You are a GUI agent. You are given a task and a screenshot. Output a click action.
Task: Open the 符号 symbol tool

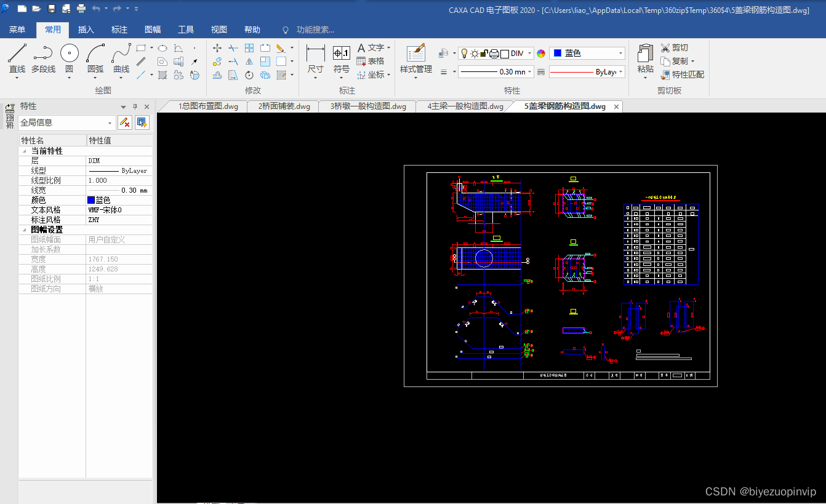(342, 60)
